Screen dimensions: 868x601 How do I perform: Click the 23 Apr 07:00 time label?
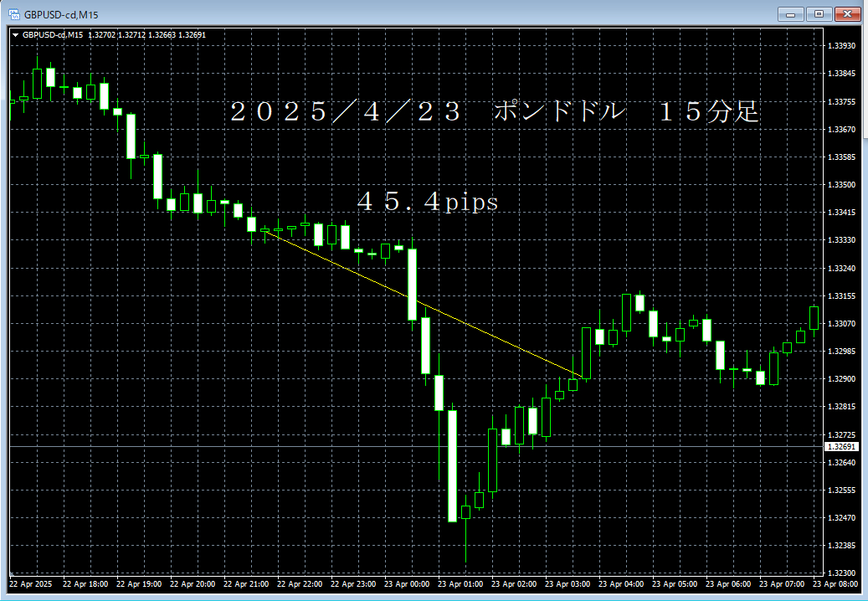pyautogui.click(x=782, y=584)
